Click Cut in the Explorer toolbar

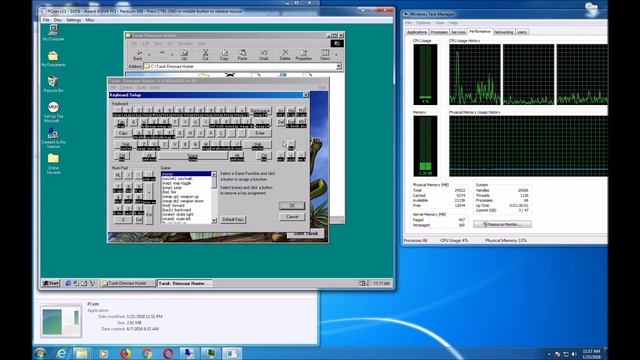point(205,55)
